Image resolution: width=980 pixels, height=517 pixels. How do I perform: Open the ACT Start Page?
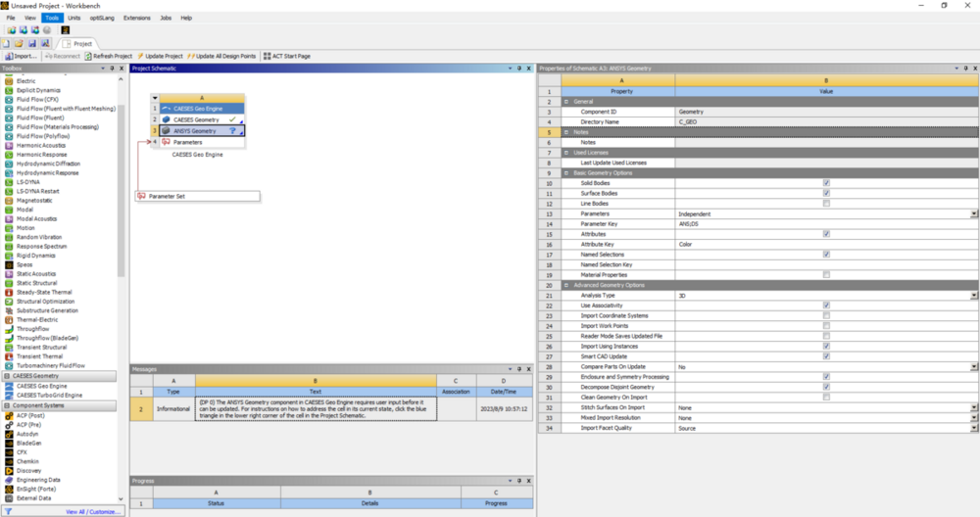[287, 56]
